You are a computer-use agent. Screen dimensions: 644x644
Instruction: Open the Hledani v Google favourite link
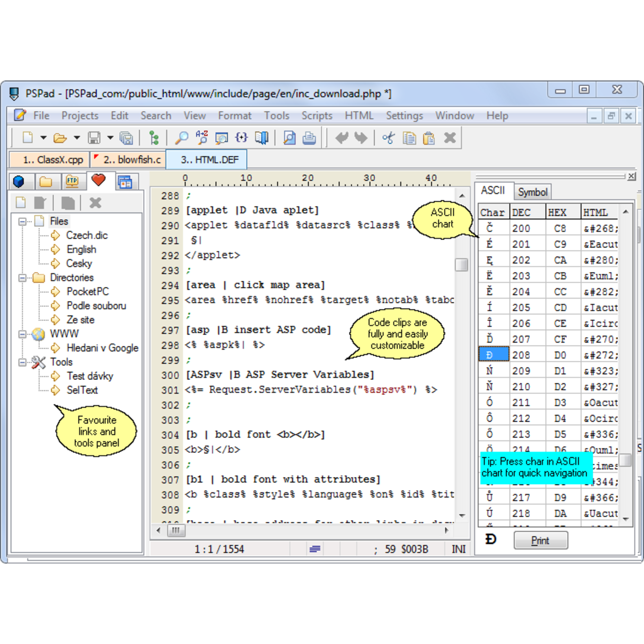tap(102, 348)
